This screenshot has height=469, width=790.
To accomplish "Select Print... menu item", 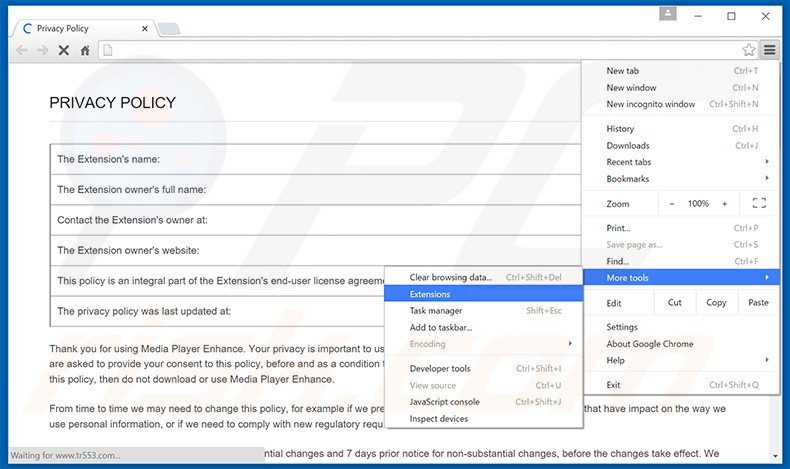I will (681, 228).
